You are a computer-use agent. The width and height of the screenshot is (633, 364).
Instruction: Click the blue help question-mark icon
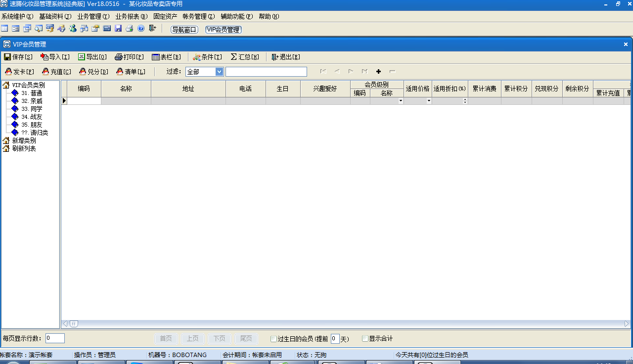(x=141, y=29)
